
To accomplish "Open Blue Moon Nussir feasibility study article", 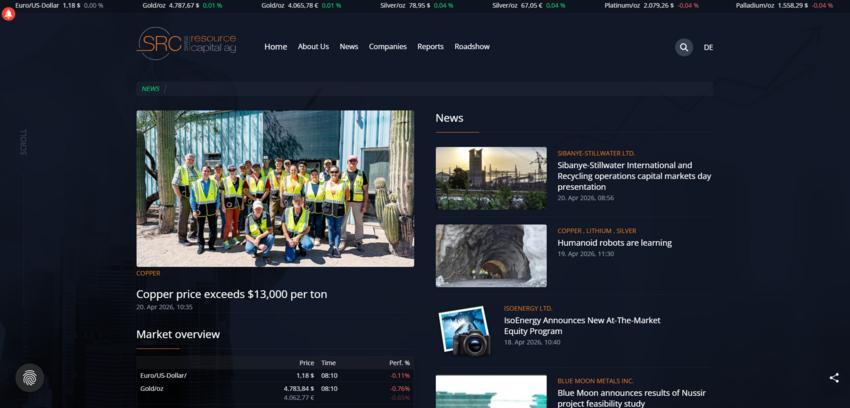I will click(632, 398).
